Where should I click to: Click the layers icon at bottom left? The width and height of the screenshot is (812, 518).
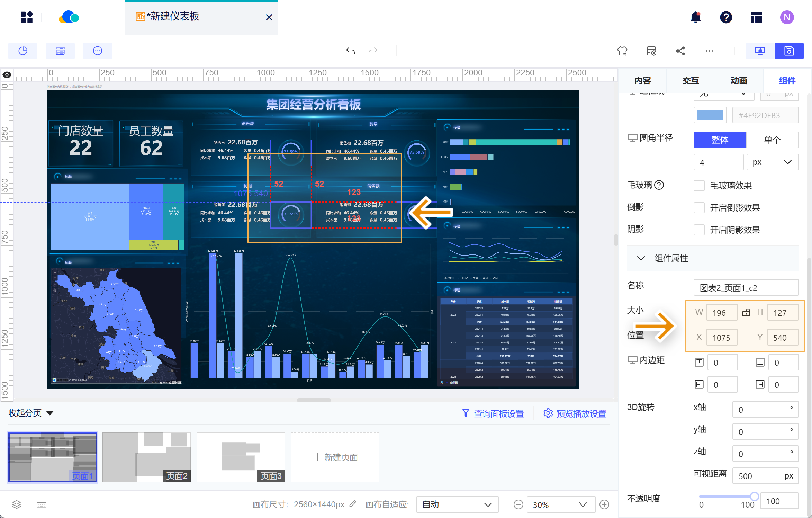coord(17,504)
